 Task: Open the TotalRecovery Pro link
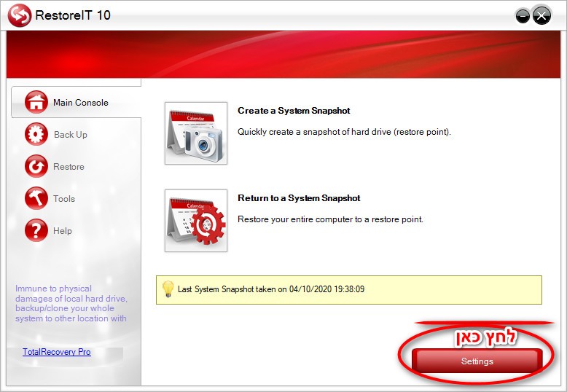pyautogui.click(x=57, y=352)
